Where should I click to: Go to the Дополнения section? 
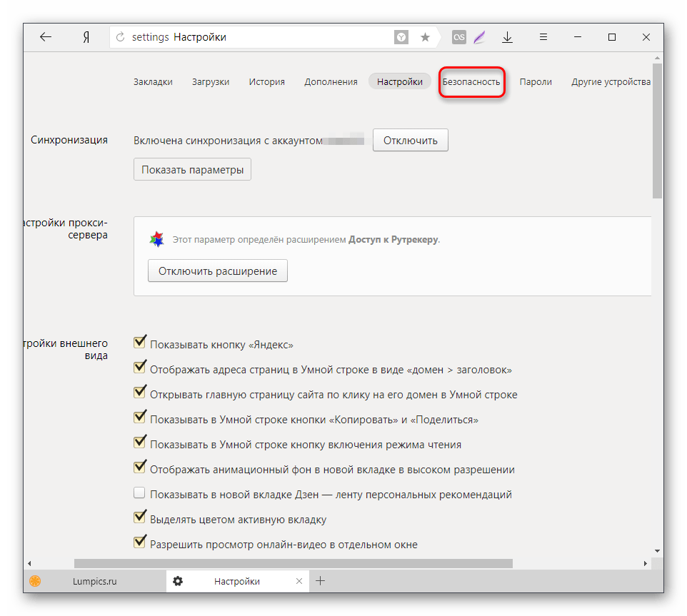coord(331,82)
